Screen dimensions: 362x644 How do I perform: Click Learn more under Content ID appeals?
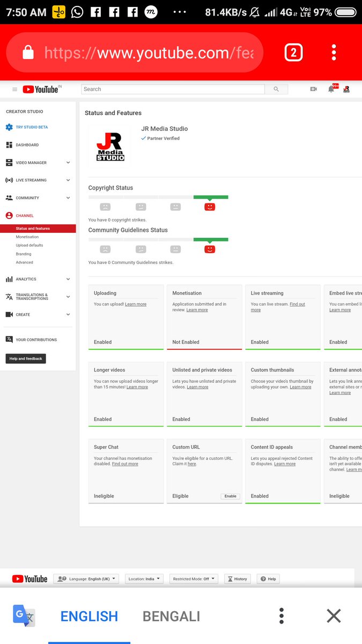coord(285,464)
